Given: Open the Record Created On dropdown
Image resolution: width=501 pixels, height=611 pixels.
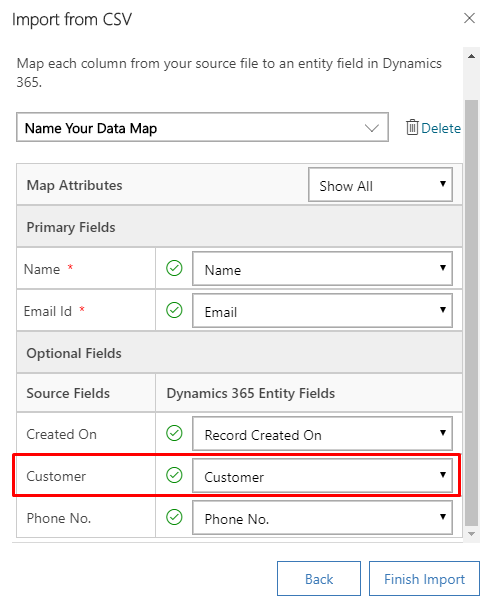Looking at the screenshot, I should click(322, 434).
